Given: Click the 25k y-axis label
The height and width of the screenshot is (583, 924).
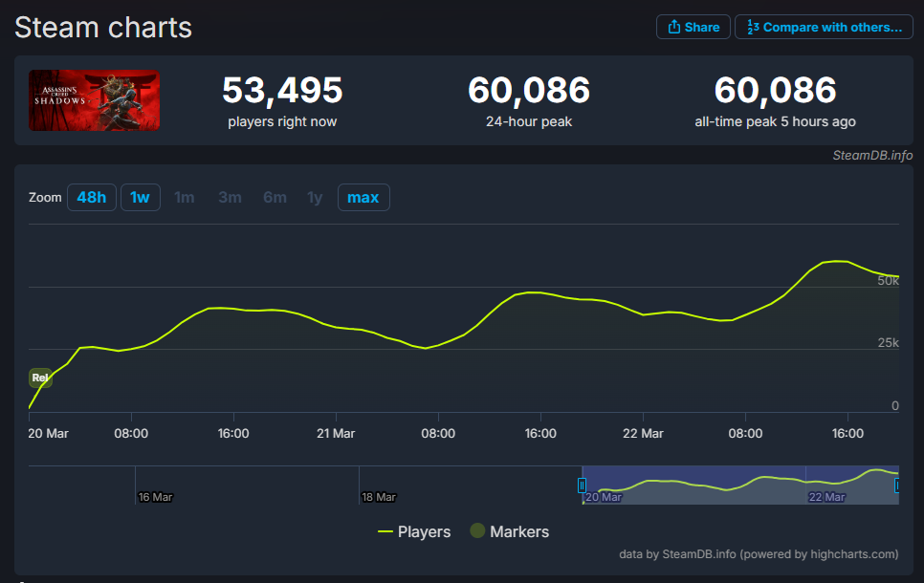Looking at the screenshot, I should click(888, 343).
